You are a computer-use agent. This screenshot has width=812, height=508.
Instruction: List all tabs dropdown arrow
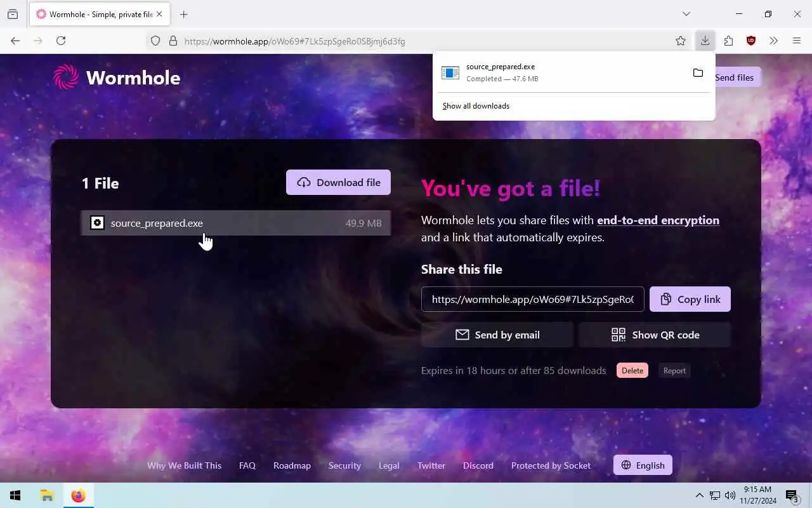[686, 14]
